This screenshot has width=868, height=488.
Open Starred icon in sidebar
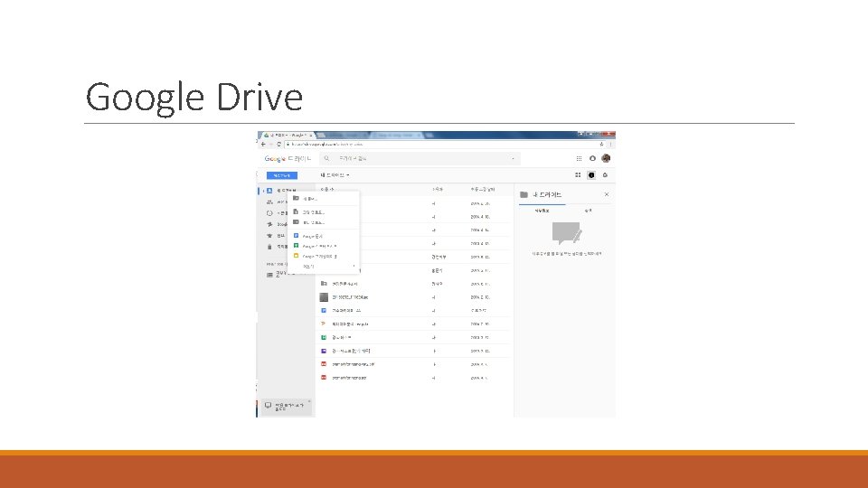click(x=269, y=235)
